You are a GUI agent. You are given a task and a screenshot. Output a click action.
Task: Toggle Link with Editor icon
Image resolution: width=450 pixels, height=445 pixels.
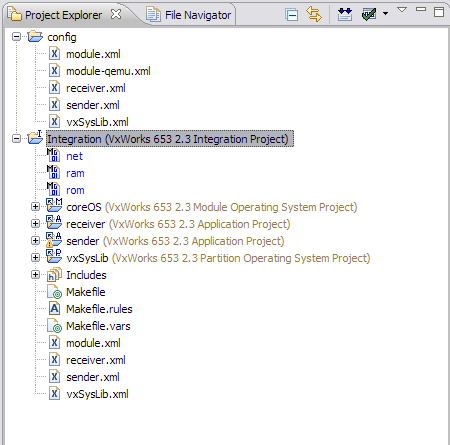[314, 15]
